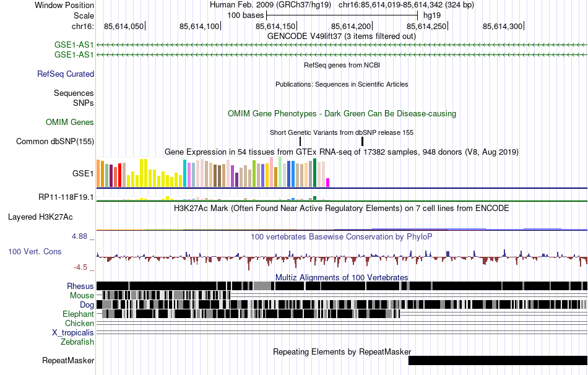
Task: Select the RP11-118F19.1 expression label
Action: (66, 197)
